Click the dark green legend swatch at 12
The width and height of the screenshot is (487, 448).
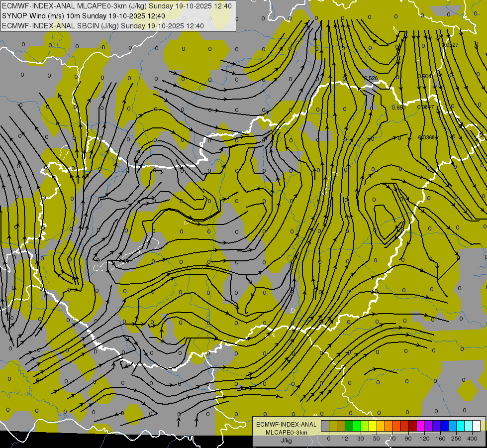(349, 426)
